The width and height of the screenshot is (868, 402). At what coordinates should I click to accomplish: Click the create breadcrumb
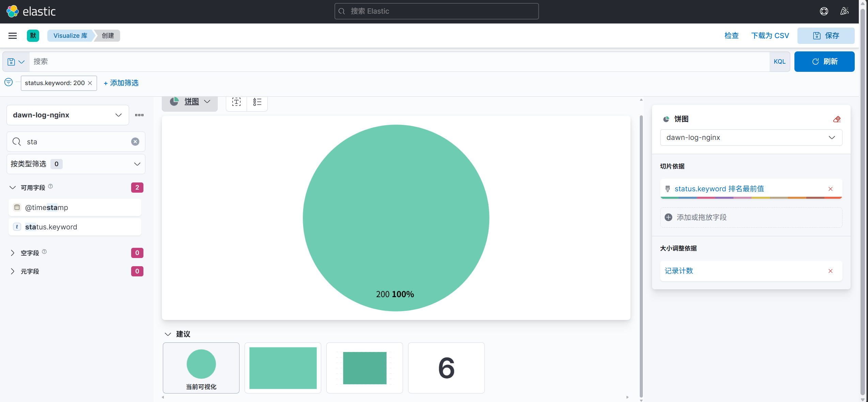[108, 36]
